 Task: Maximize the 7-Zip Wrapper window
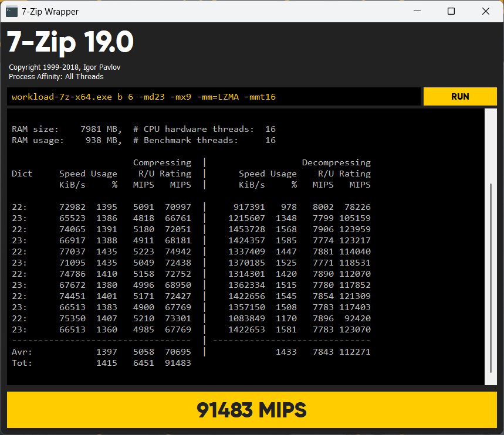tap(451, 11)
